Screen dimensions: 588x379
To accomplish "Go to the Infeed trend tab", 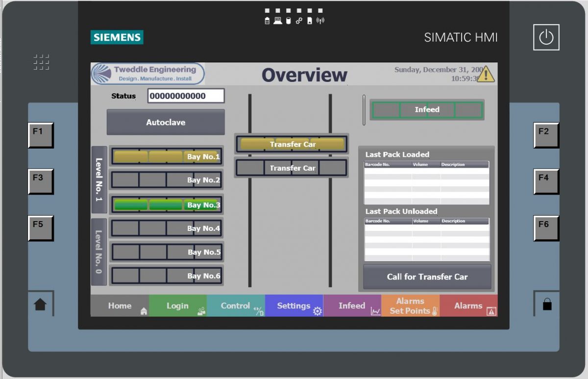I will click(352, 305).
